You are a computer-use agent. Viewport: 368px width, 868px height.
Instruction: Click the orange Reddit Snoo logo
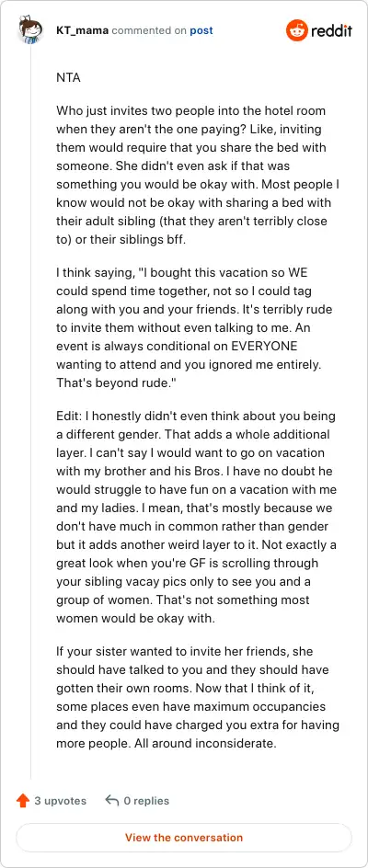pyautogui.click(x=296, y=30)
